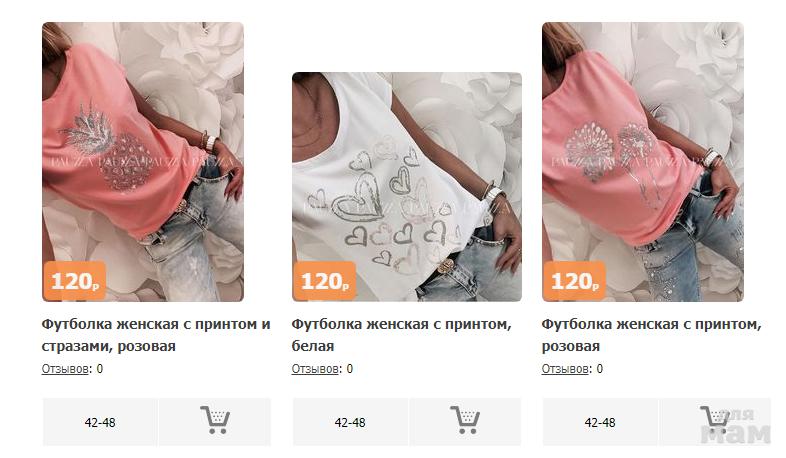Add the white print t-shirt to cart
Image resolution: width=786 pixels, height=458 pixels.
click(x=465, y=421)
